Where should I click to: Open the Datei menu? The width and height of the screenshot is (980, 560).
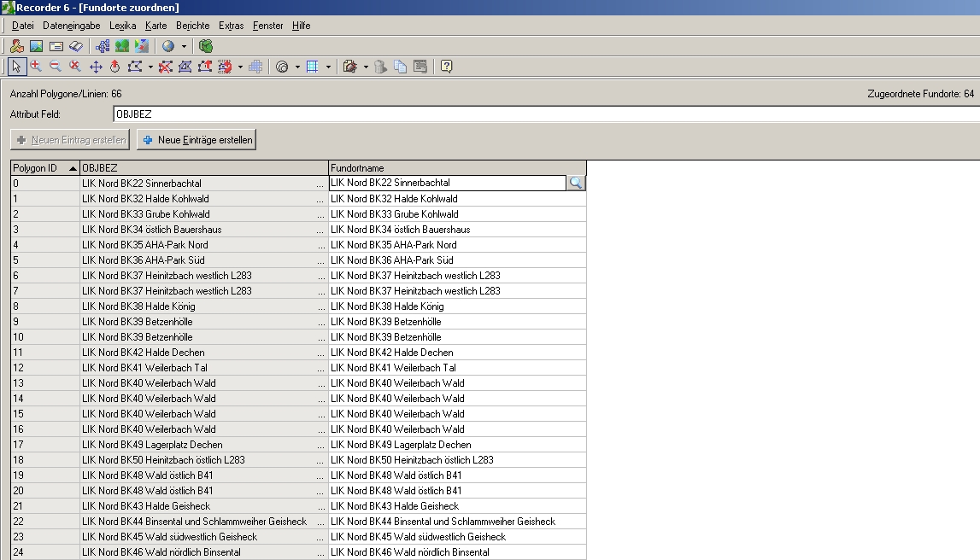(x=22, y=26)
